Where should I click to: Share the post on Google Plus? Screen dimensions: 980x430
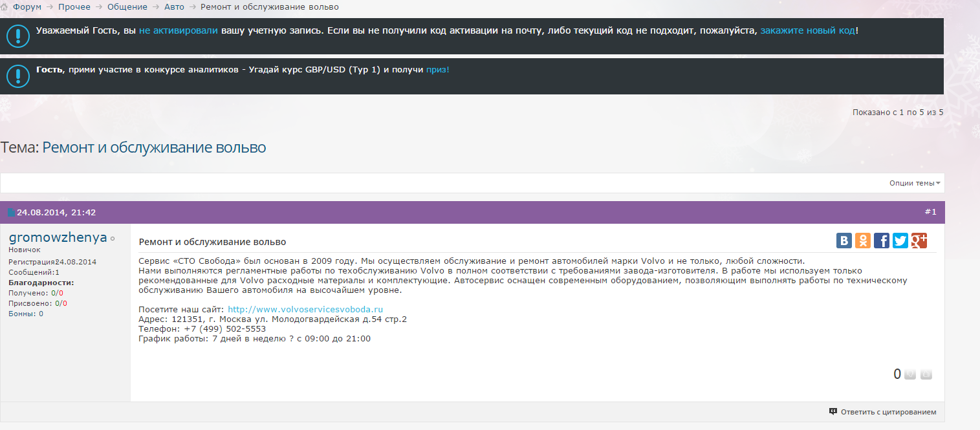point(919,241)
